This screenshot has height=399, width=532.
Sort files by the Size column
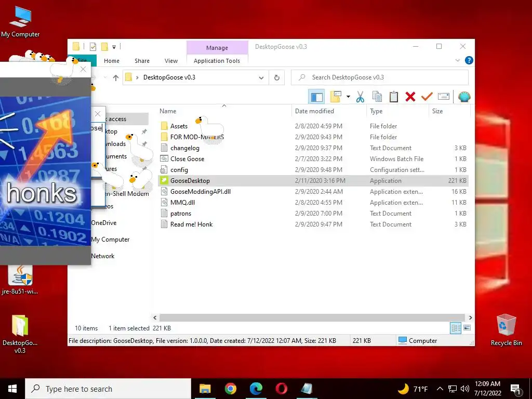(x=437, y=111)
